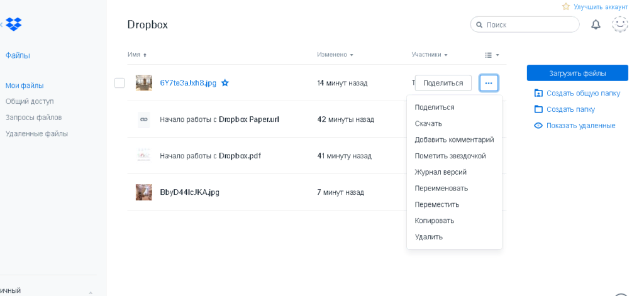Click the Dropbox logo icon
The height and width of the screenshot is (296, 644).
[x=14, y=25]
